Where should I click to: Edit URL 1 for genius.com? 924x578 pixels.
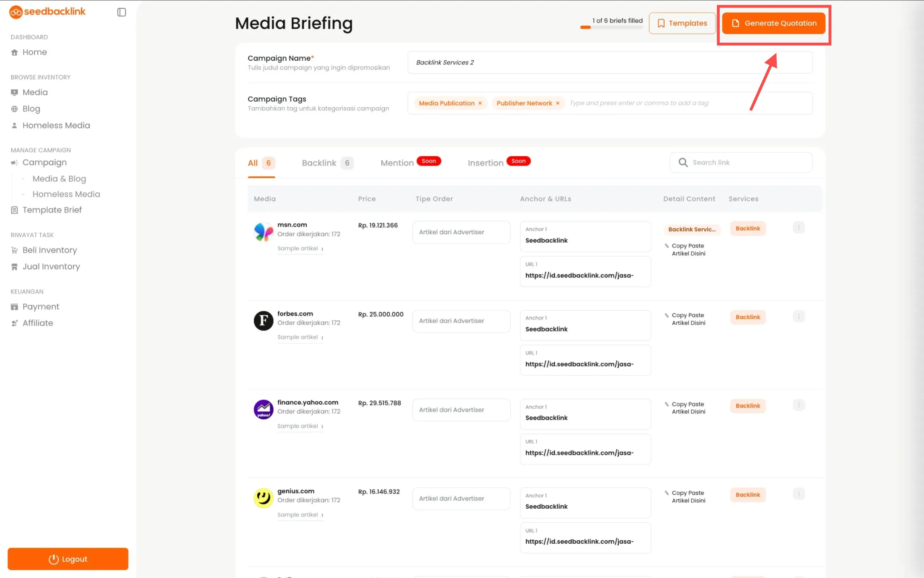pyautogui.click(x=585, y=538)
